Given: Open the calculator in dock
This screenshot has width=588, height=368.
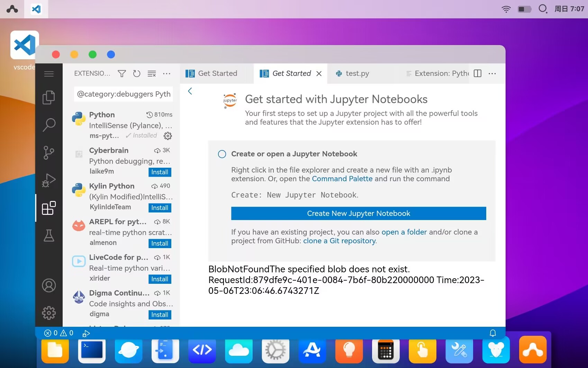Looking at the screenshot, I should tap(386, 351).
